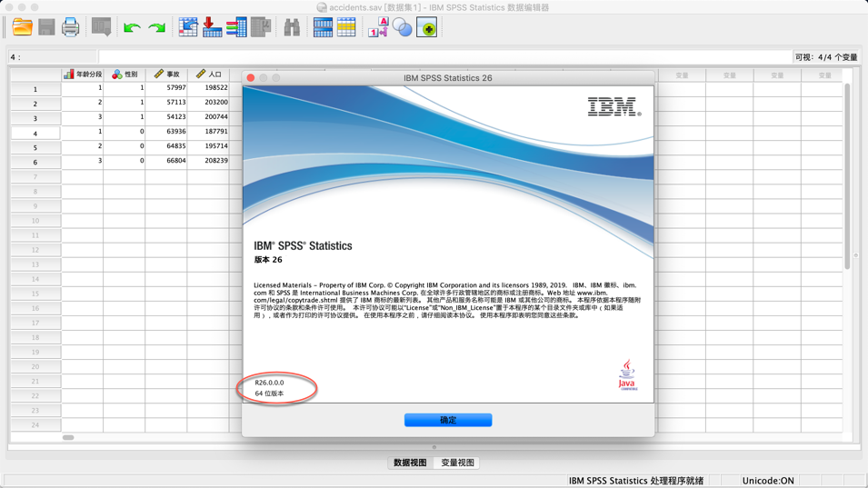This screenshot has height=488, width=868.
Task: Click R26.0.0.0 version text
Action: pos(269,383)
